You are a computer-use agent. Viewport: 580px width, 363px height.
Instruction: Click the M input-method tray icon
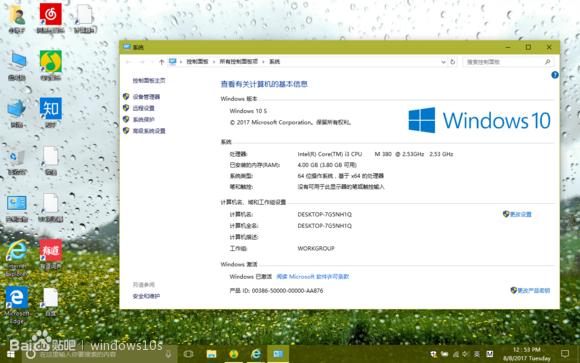click(x=489, y=354)
